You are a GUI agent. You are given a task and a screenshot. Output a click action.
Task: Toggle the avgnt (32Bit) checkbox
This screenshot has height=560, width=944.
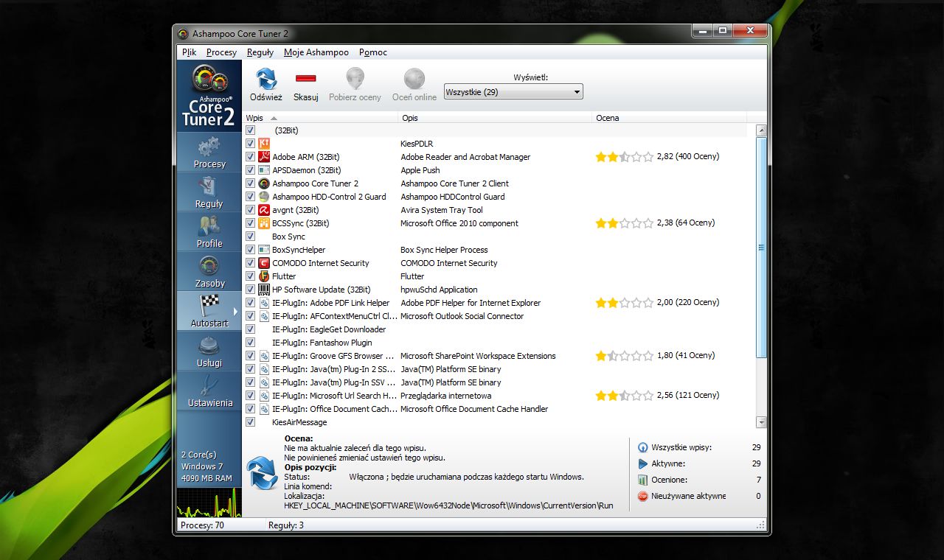(x=251, y=210)
